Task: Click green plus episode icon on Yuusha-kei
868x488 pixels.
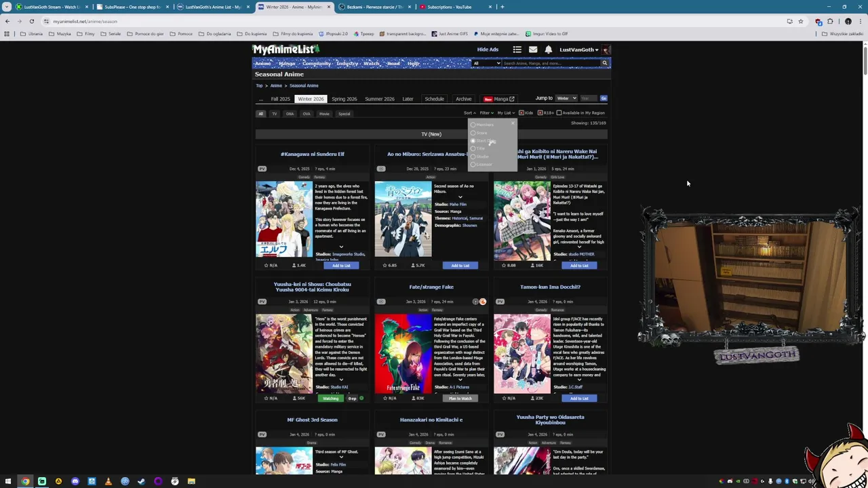Action: pyautogui.click(x=361, y=399)
